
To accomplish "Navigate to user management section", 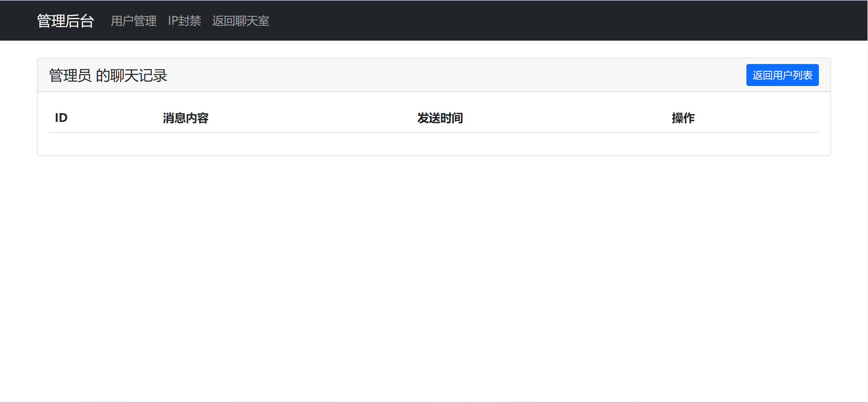I will point(133,21).
